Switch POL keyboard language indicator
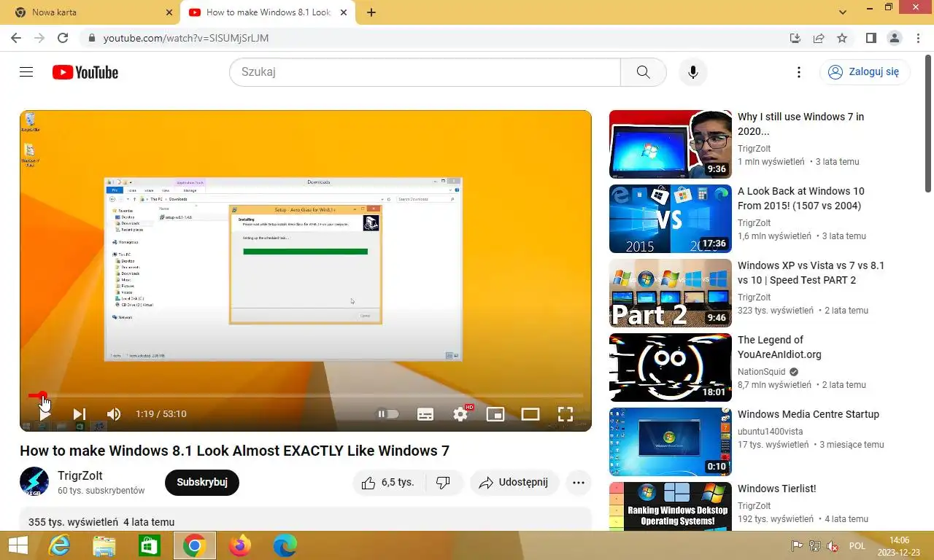Viewport: 934px width, 560px height. click(857, 546)
